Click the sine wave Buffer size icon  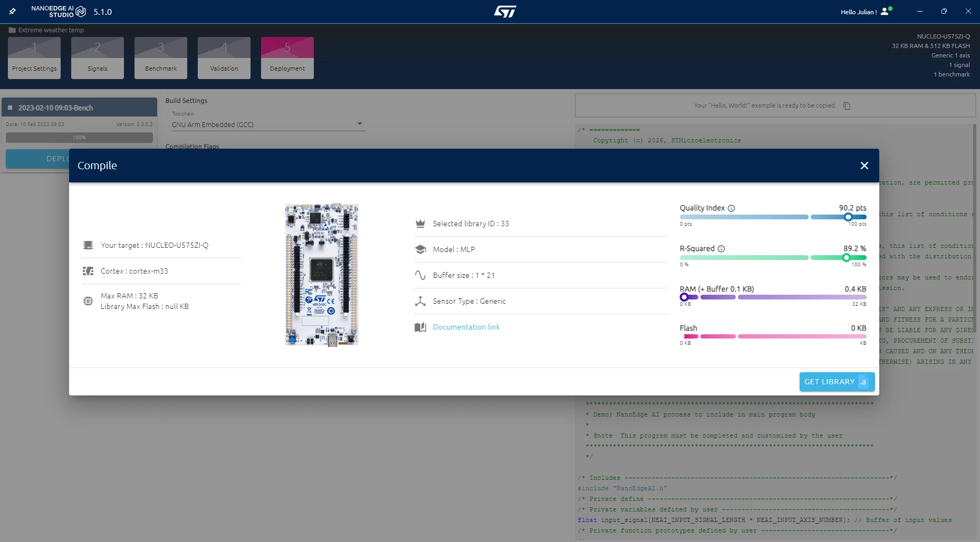click(420, 275)
